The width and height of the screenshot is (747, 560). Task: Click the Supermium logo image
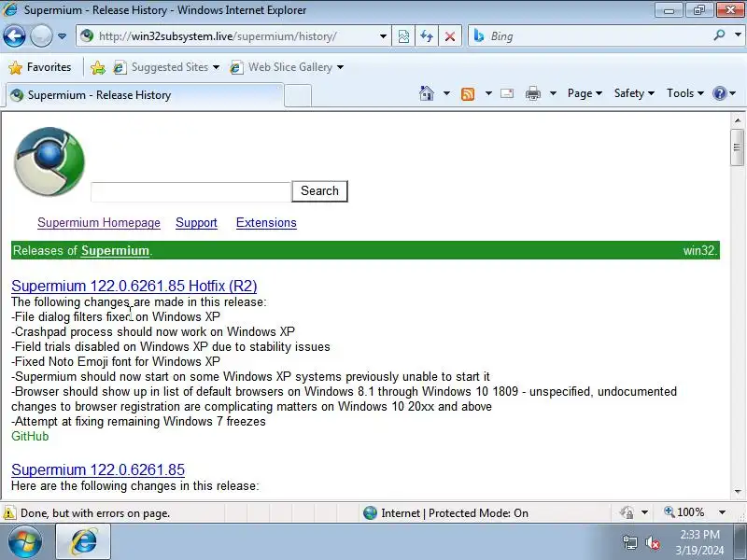click(x=49, y=161)
